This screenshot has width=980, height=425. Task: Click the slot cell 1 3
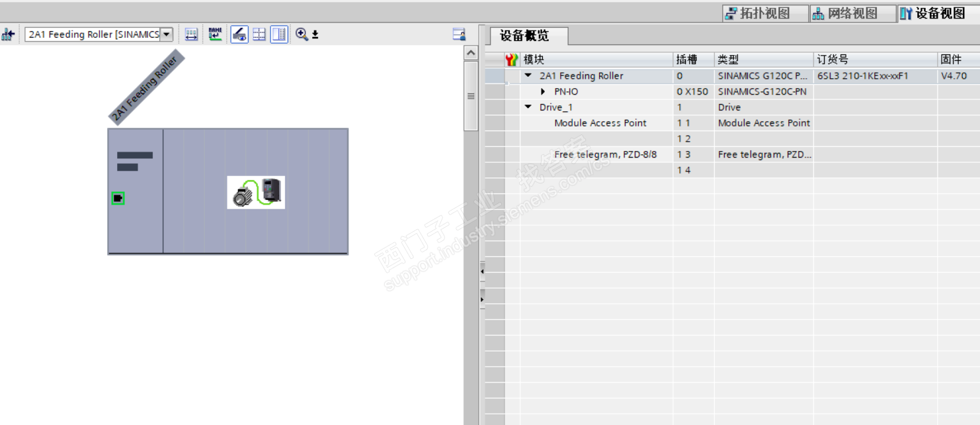[x=694, y=155]
